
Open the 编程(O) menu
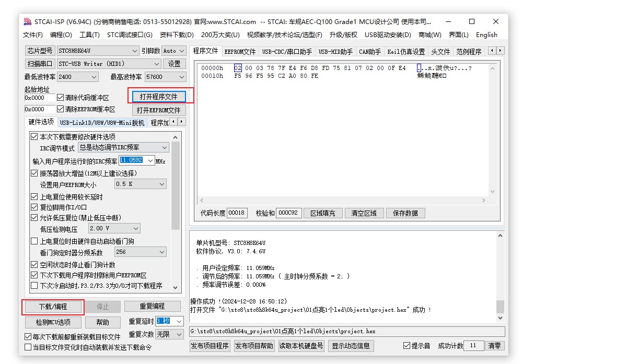tap(61, 35)
